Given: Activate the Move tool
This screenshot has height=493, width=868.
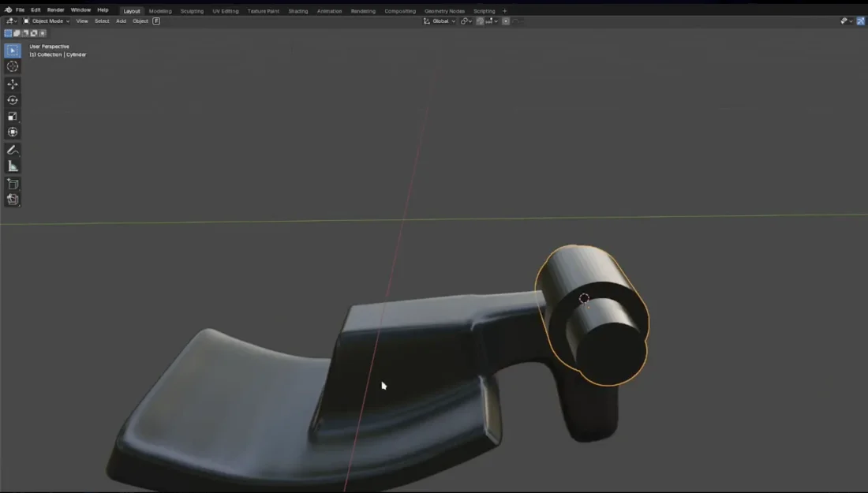Looking at the screenshot, I should [13, 84].
